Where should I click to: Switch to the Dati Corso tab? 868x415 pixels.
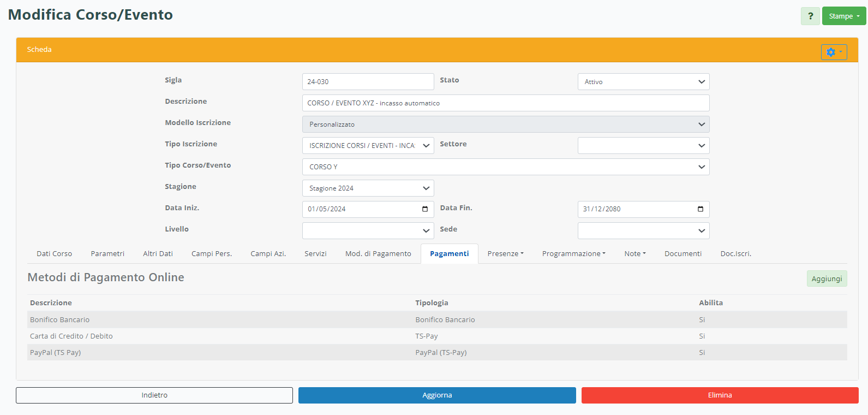tap(54, 253)
